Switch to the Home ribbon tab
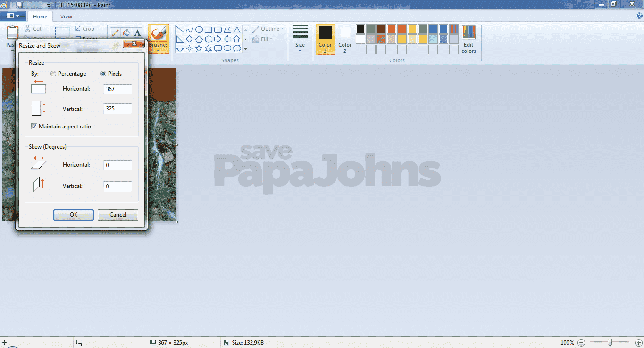This screenshot has height=348, width=644. 40,17
